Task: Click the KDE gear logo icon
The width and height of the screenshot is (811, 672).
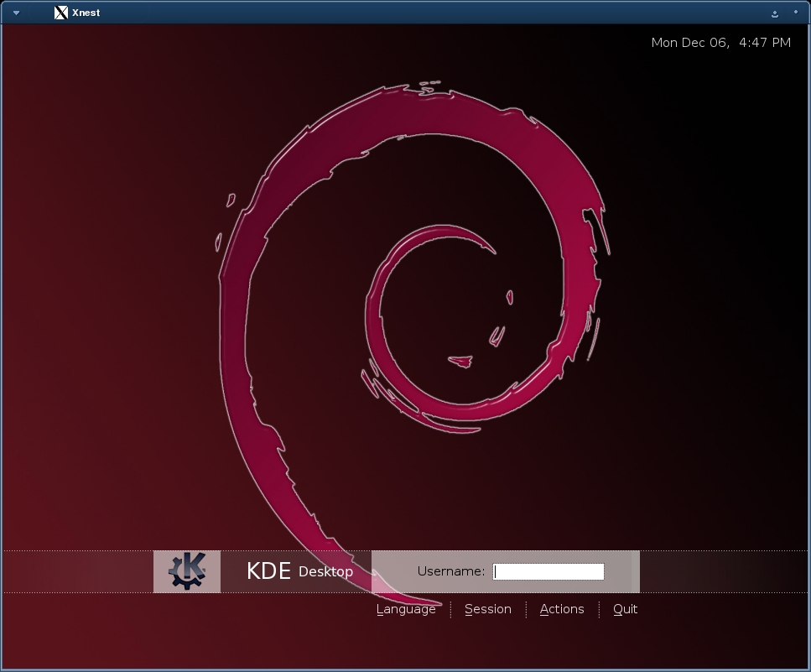Action: point(187,571)
